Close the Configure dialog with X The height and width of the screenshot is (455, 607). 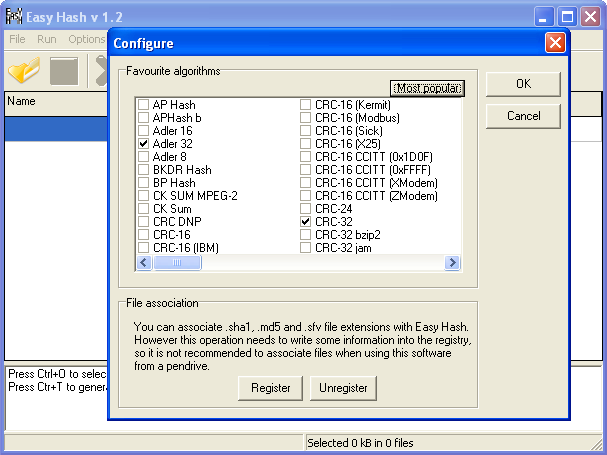(555, 43)
